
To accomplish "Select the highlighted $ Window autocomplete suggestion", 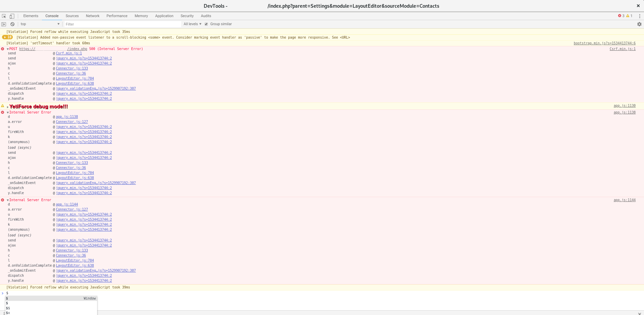I will point(51,299).
